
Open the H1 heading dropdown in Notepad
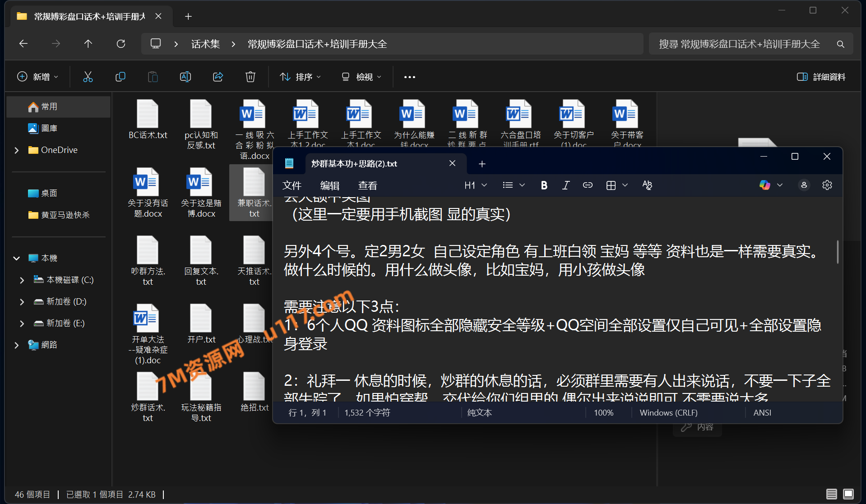tap(476, 185)
